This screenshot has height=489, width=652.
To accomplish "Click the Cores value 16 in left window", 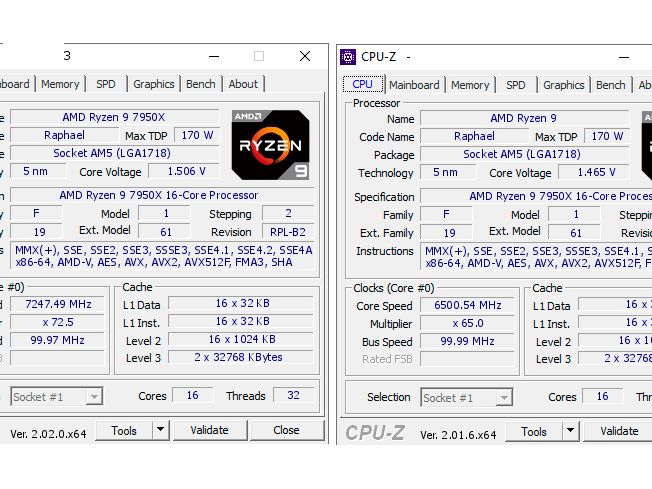I will click(x=193, y=395).
